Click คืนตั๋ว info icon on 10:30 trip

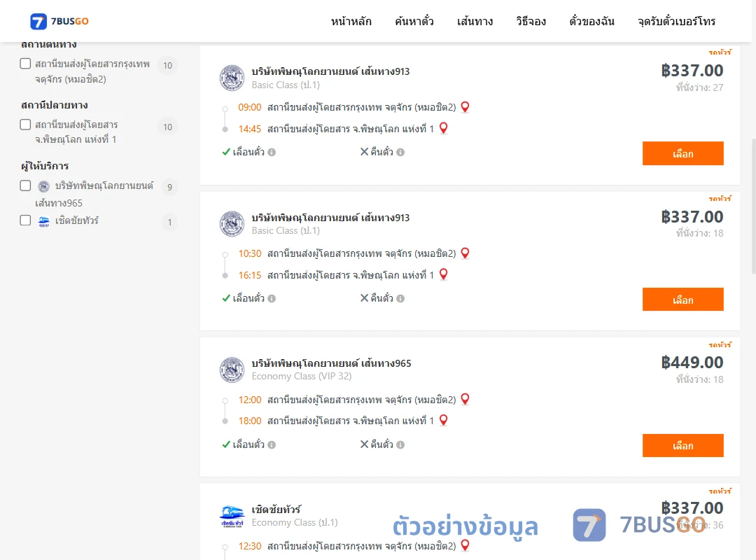400,299
